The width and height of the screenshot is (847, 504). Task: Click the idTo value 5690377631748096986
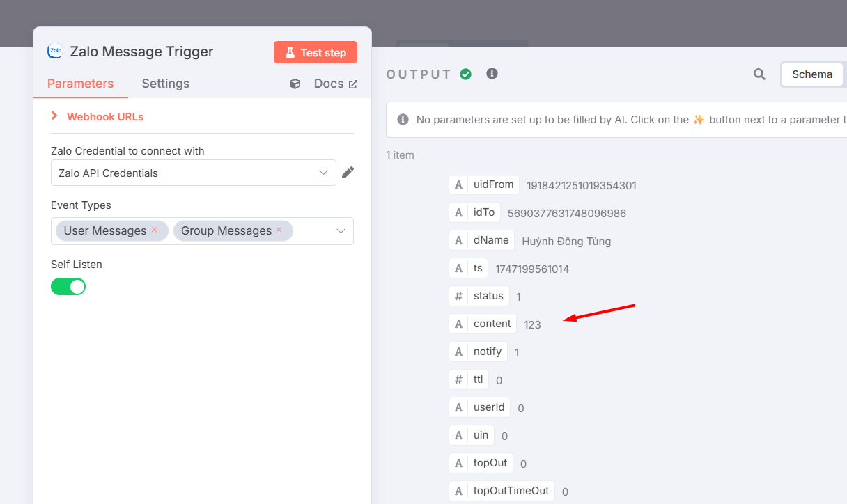point(567,213)
